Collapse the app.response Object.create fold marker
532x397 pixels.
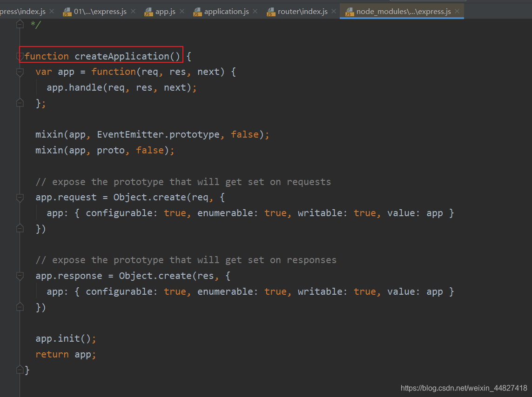(20, 276)
